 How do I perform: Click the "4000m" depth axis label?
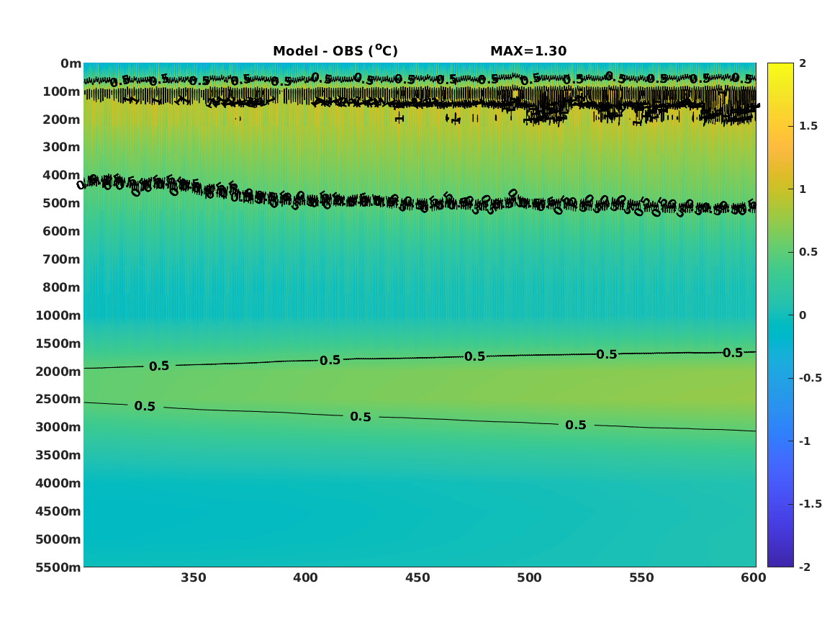(58, 483)
